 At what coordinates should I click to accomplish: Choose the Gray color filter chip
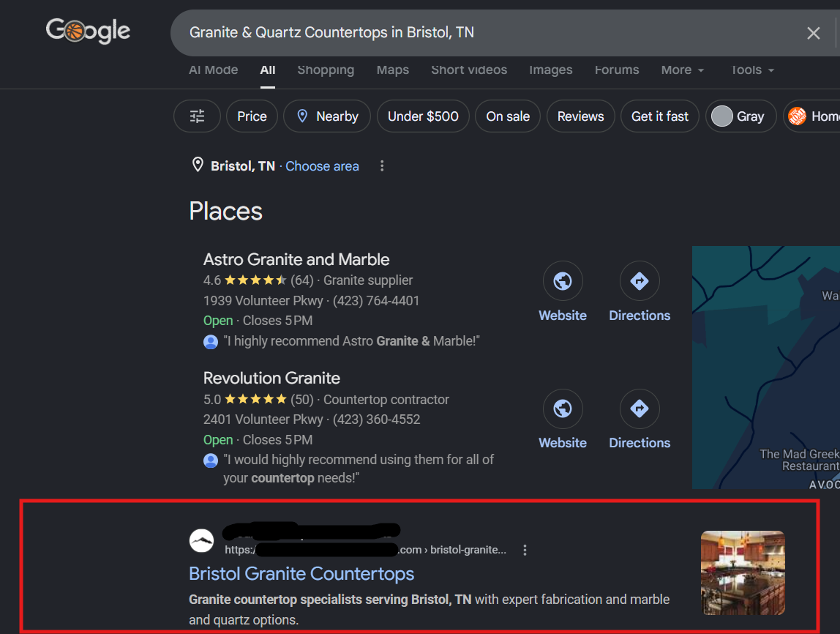pos(741,116)
